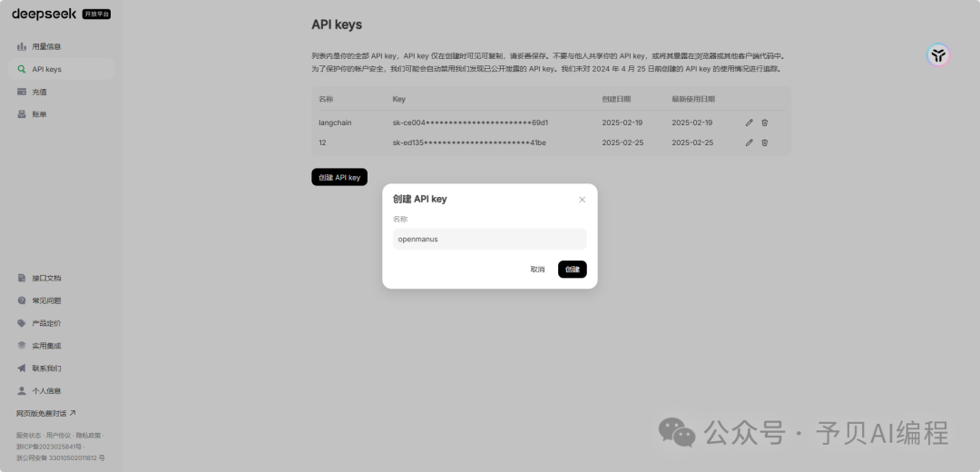Open the 用量信息 bar chart icon
This screenshot has height=472, width=980.
pos(21,46)
